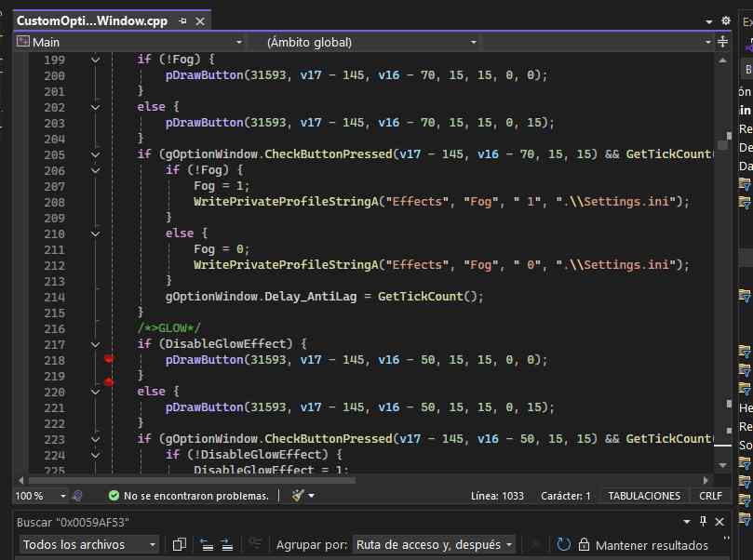Open the search panel window options arrow
The width and height of the screenshot is (753, 560).
tap(687, 522)
